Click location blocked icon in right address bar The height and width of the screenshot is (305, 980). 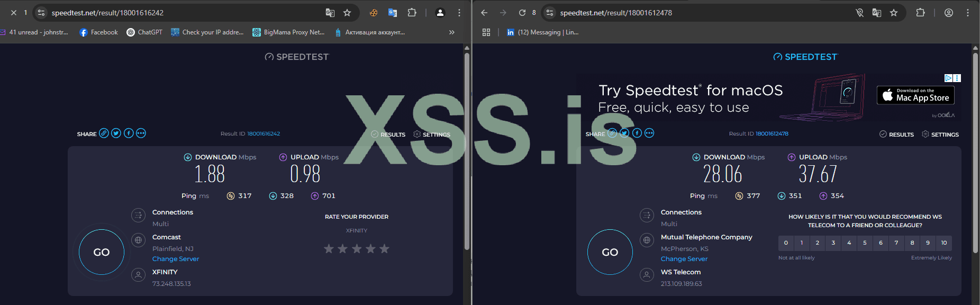pos(859,13)
